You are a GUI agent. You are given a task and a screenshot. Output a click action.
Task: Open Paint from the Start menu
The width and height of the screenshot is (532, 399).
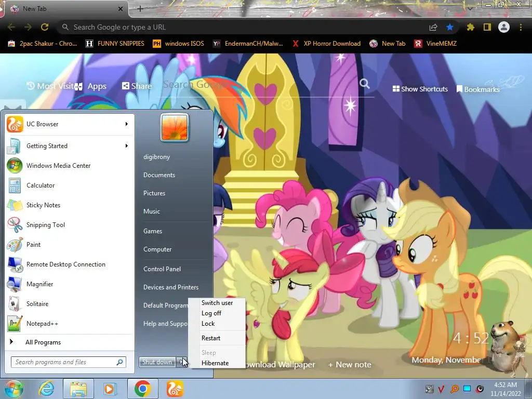tap(70, 245)
